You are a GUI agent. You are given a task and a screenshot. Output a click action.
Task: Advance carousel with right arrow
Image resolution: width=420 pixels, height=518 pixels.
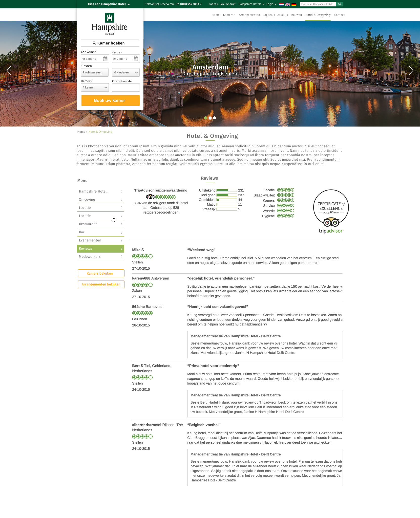coord(411,70)
